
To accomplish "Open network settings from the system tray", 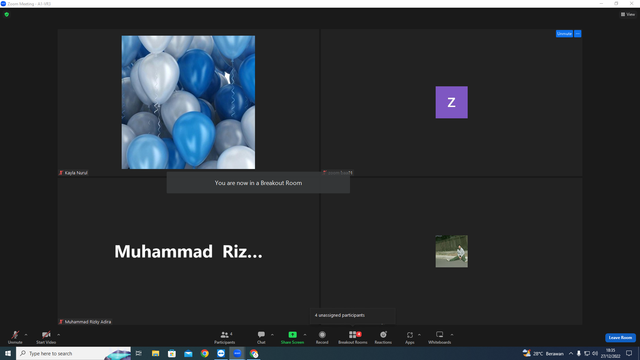I will (587, 353).
